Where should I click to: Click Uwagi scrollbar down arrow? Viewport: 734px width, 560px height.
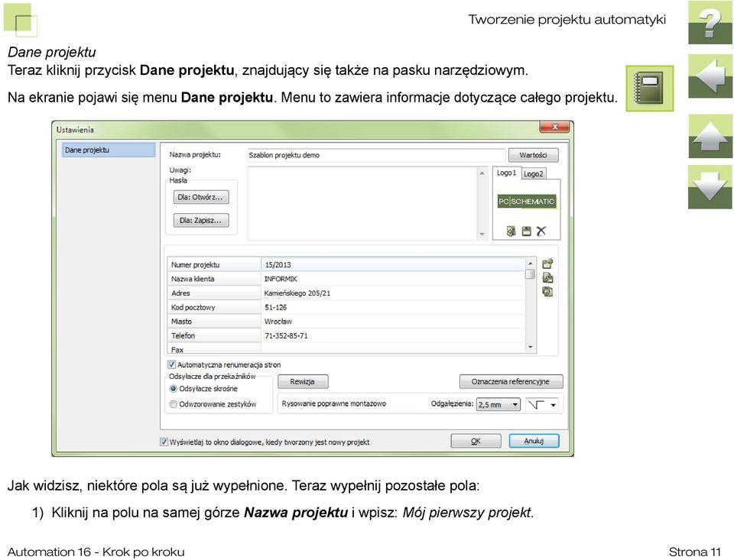coord(482,235)
